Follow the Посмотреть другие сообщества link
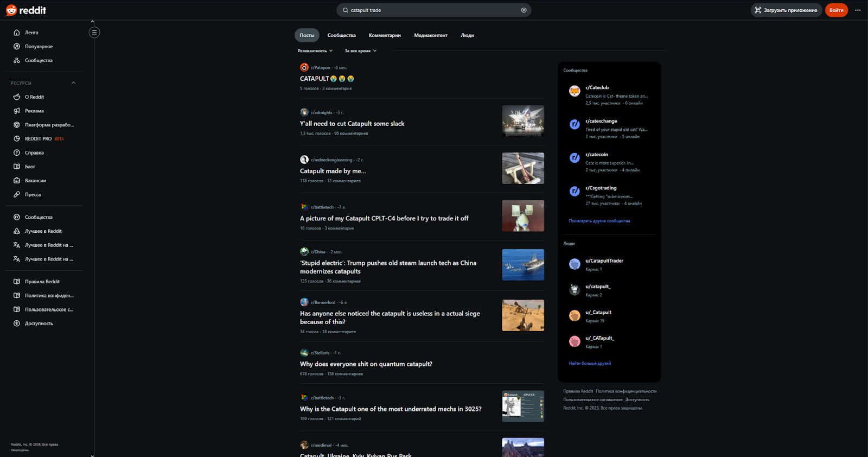Screen dimensions: 868x457 (599, 221)
